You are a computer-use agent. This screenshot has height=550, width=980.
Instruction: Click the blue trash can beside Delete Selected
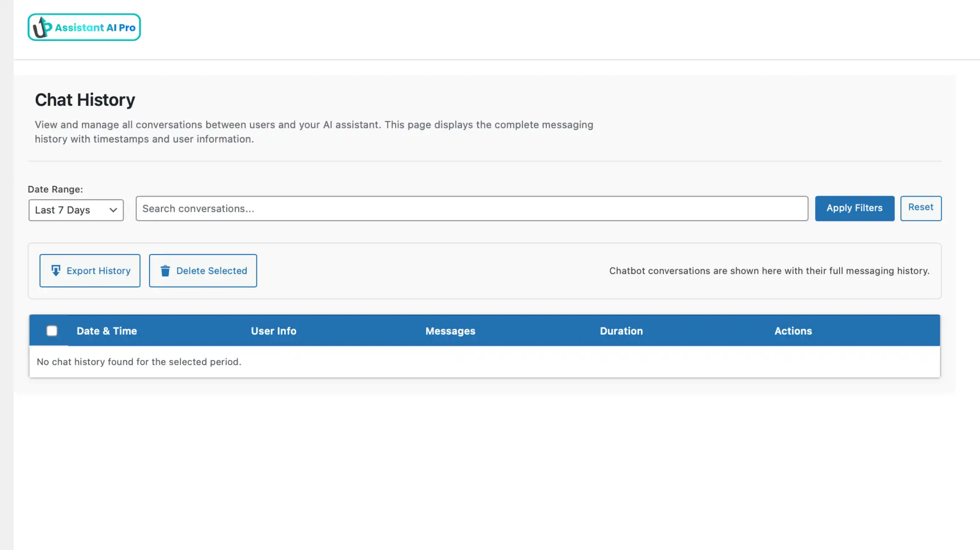tap(165, 270)
